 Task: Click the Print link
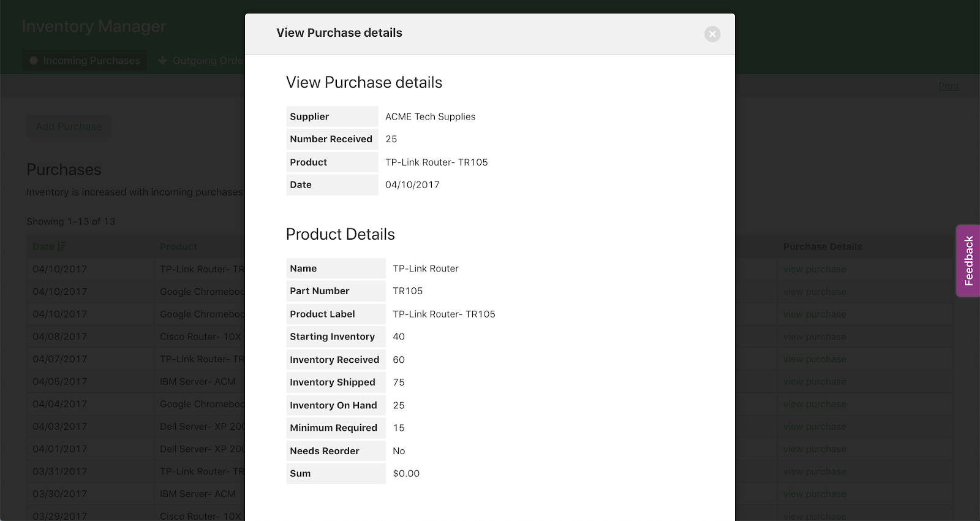coord(948,86)
